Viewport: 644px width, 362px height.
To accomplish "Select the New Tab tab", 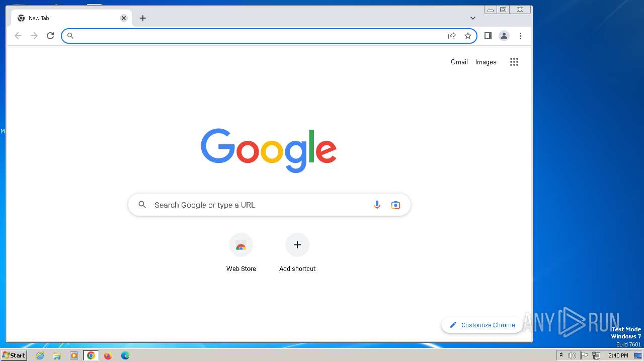I will (72, 18).
